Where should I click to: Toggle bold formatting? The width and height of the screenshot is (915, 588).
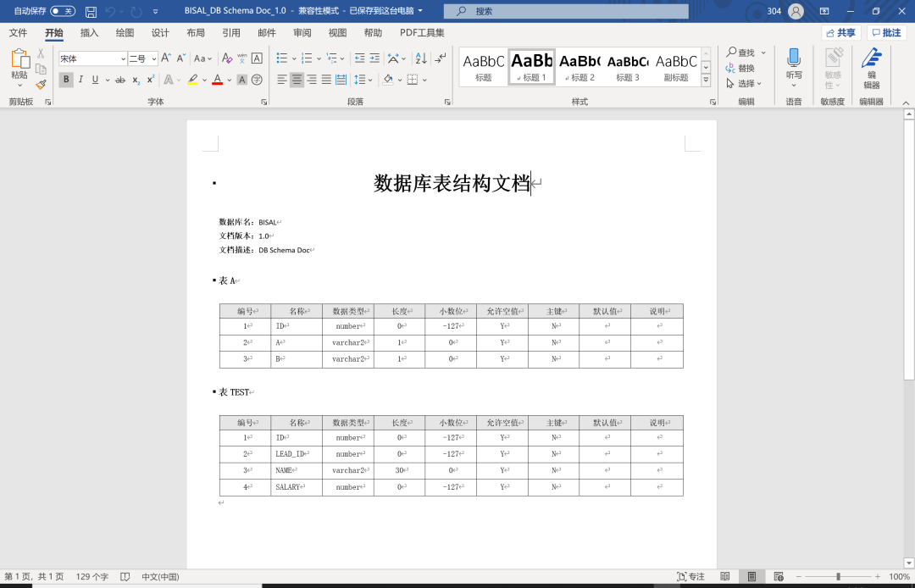[67, 79]
